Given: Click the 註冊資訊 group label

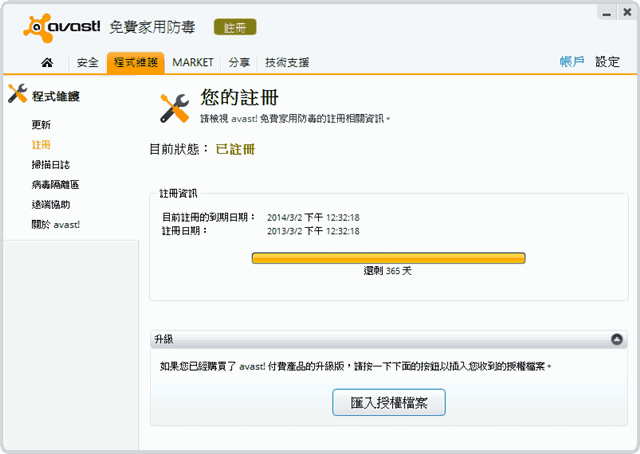Looking at the screenshot, I should (x=178, y=194).
